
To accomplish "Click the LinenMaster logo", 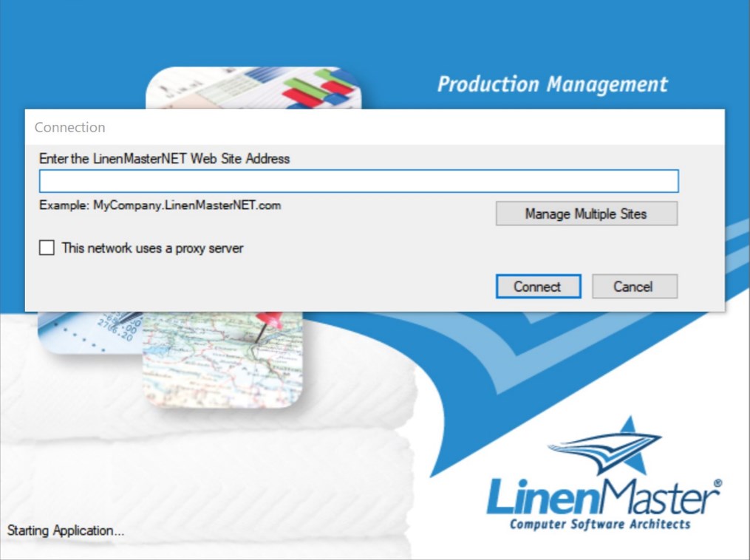I will (604, 474).
